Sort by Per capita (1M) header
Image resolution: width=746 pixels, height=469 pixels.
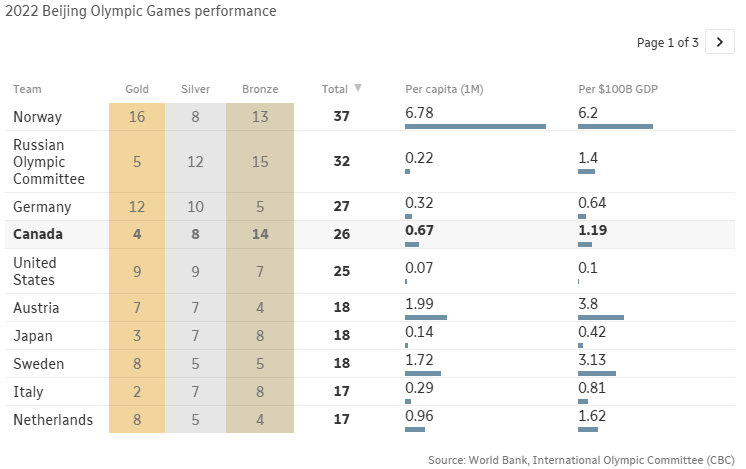pos(444,89)
